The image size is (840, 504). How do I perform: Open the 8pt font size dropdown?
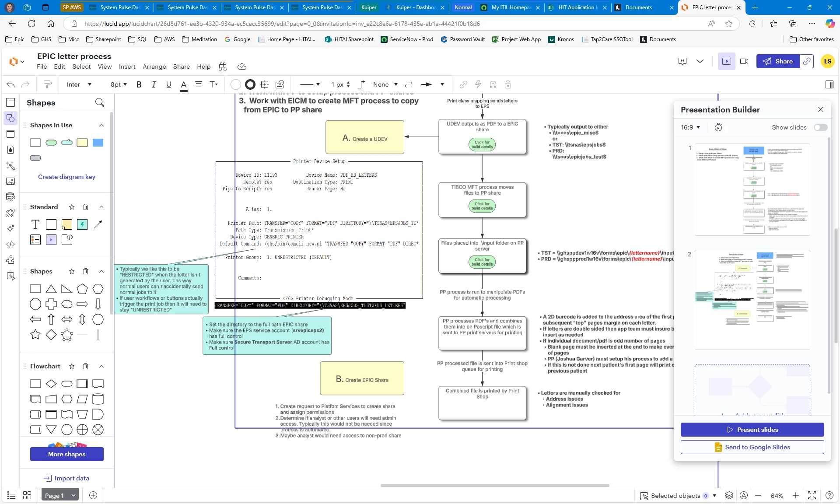pyautogui.click(x=119, y=84)
